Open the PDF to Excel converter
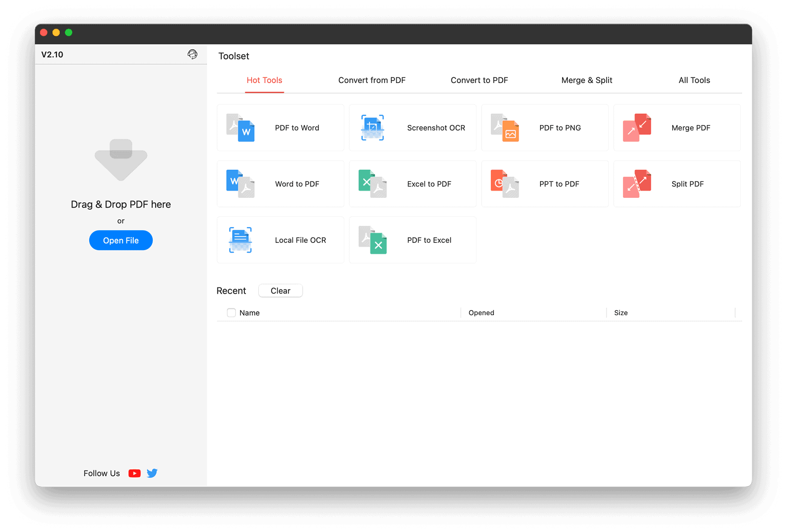 412,239
